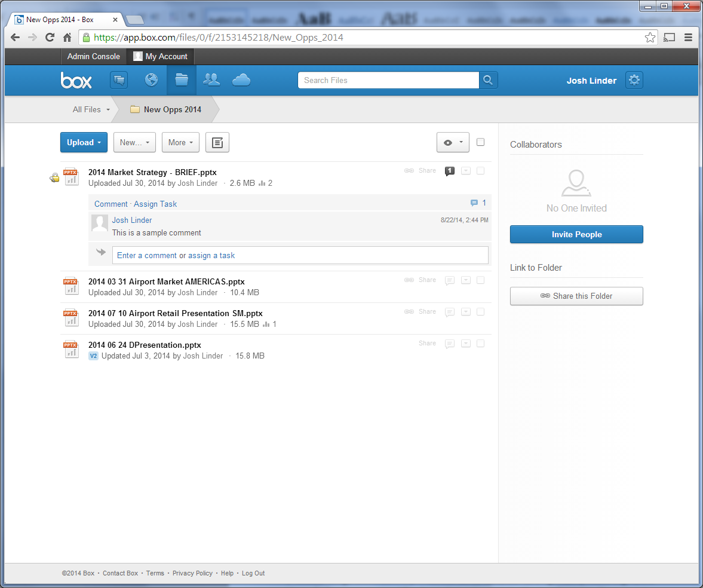Check the select-all box above the file list

(480, 142)
